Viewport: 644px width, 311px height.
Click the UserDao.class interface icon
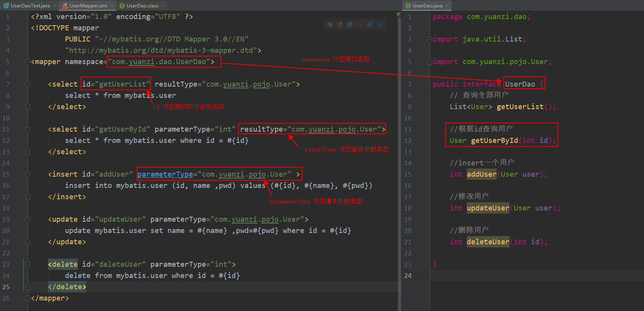pos(122,5)
